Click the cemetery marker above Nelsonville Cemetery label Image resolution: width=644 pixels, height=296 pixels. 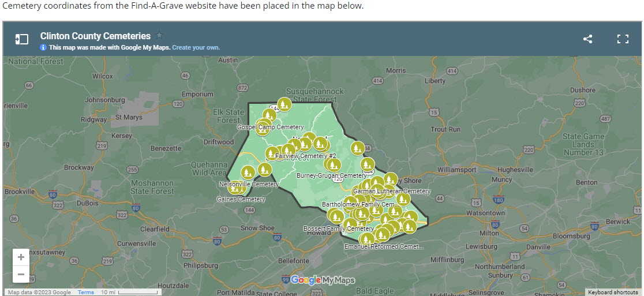point(248,172)
